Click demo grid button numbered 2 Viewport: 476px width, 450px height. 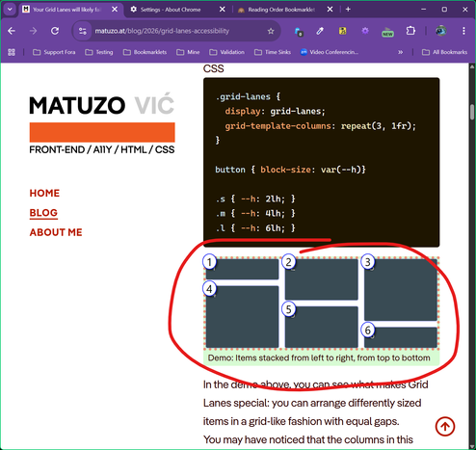point(322,279)
